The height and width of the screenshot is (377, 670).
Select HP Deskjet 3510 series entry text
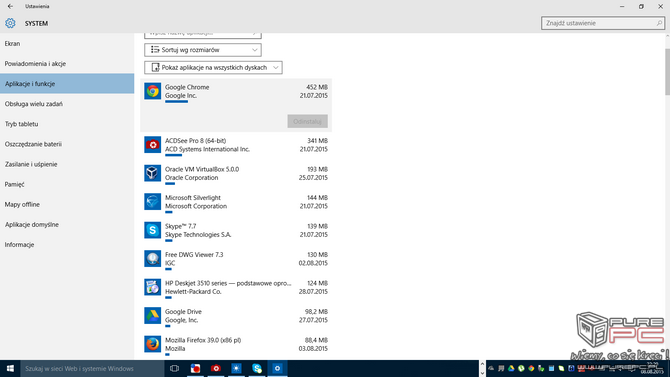pyautogui.click(x=228, y=283)
